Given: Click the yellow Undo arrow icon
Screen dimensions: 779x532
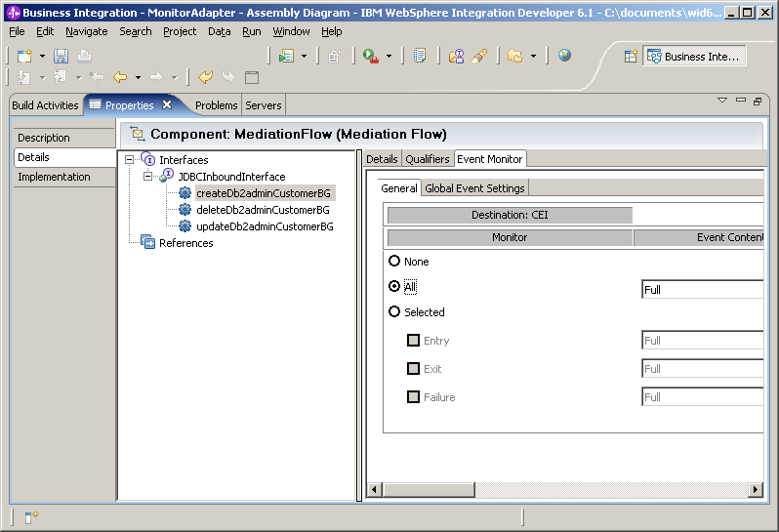Looking at the screenshot, I should (x=205, y=77).
